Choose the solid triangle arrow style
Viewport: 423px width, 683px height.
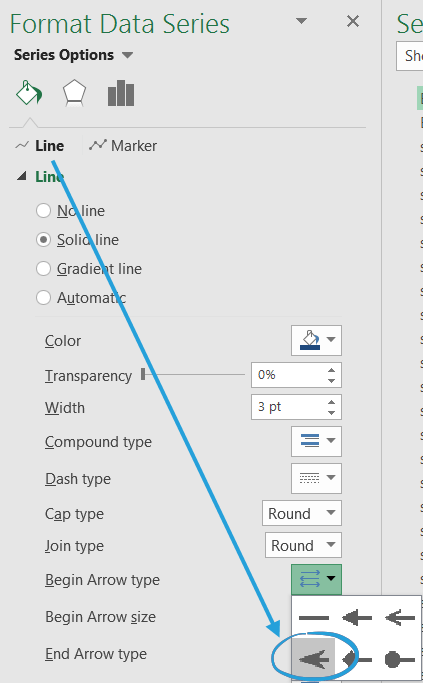tap(357, 618)
